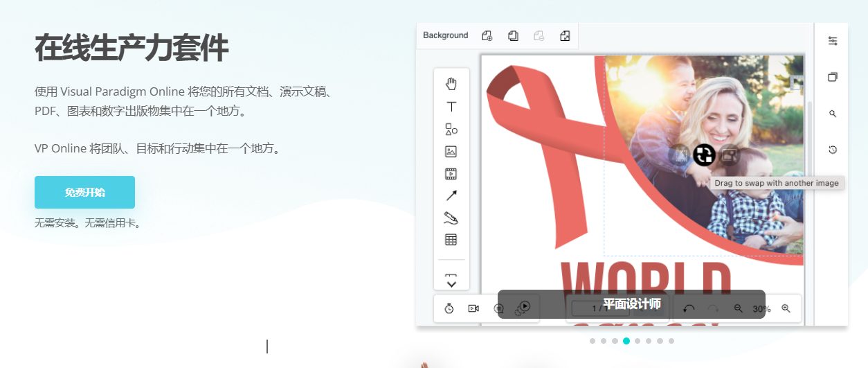Expand more tools with the chevron
The image size is (868, 368).
click(451, 283)
